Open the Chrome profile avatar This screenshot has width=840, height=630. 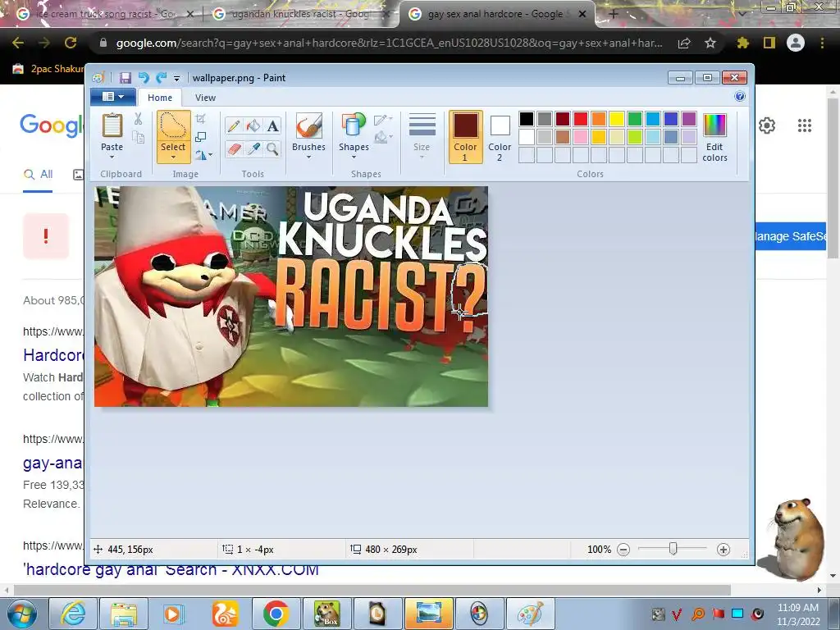pos(796,43)
